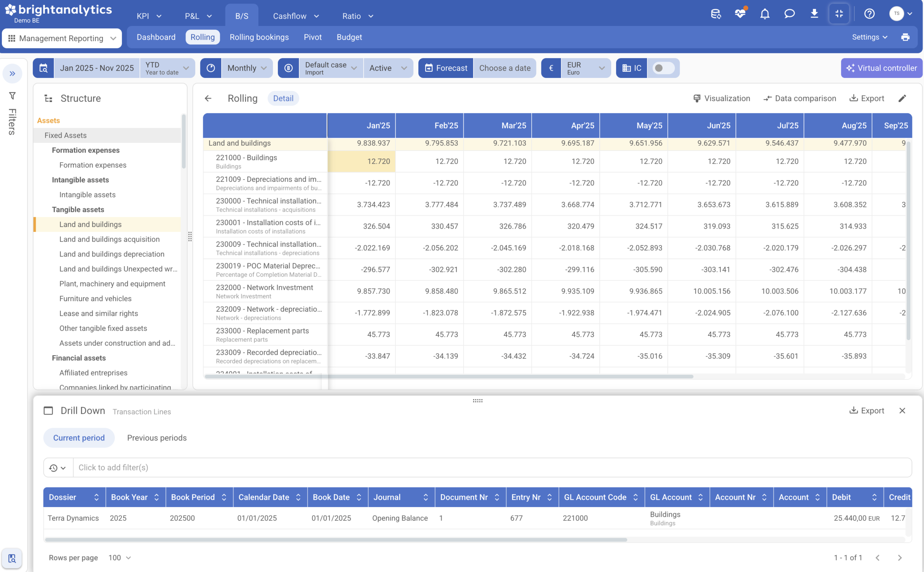Click the Structure tree icon
The width and height of the screenshot is (924, 572).
48,98
